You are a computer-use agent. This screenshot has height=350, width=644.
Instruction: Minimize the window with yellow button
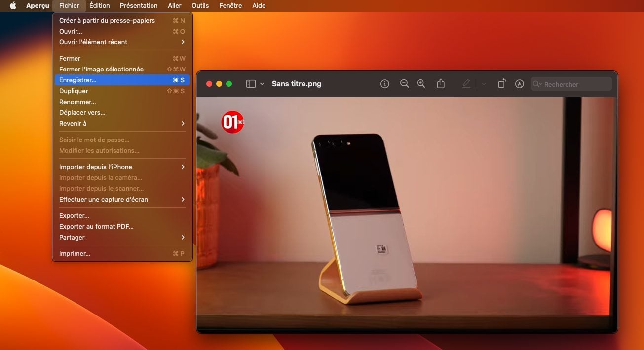[x=219, y=84]
